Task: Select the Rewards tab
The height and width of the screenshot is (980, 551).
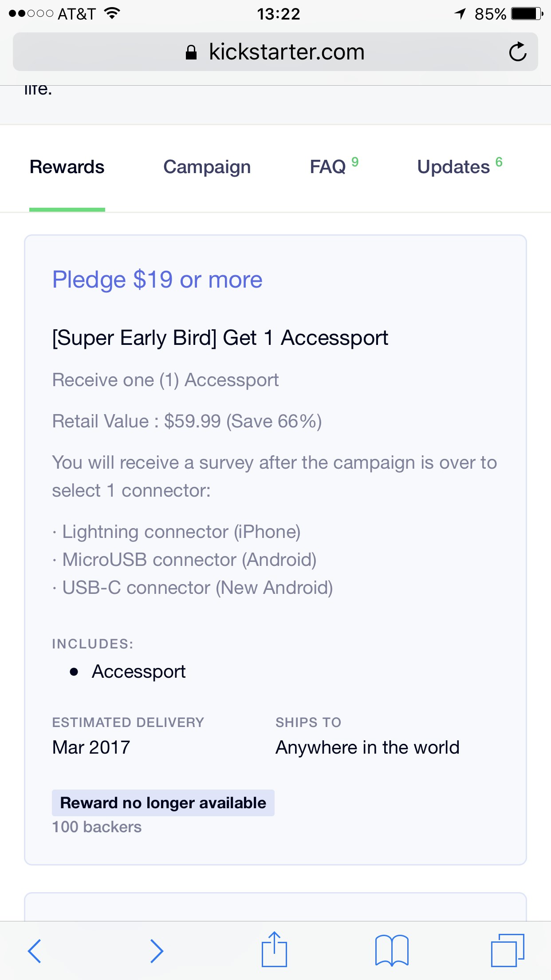Action: (67, 167)
